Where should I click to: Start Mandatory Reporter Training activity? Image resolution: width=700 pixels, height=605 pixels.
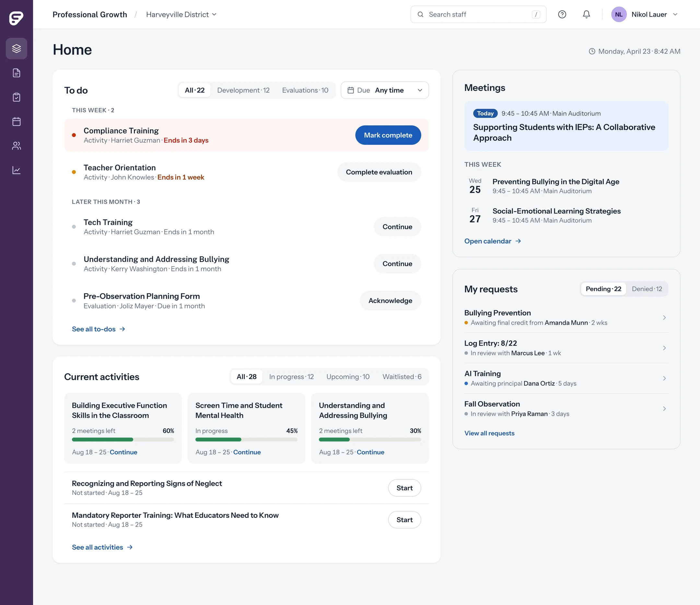(x=404, y=520)
